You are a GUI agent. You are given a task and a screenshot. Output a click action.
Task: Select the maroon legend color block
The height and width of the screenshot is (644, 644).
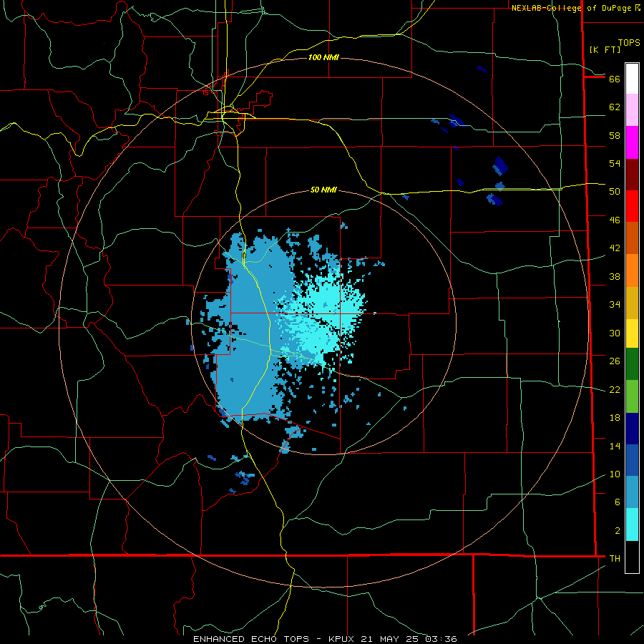(x=632, y=175)
